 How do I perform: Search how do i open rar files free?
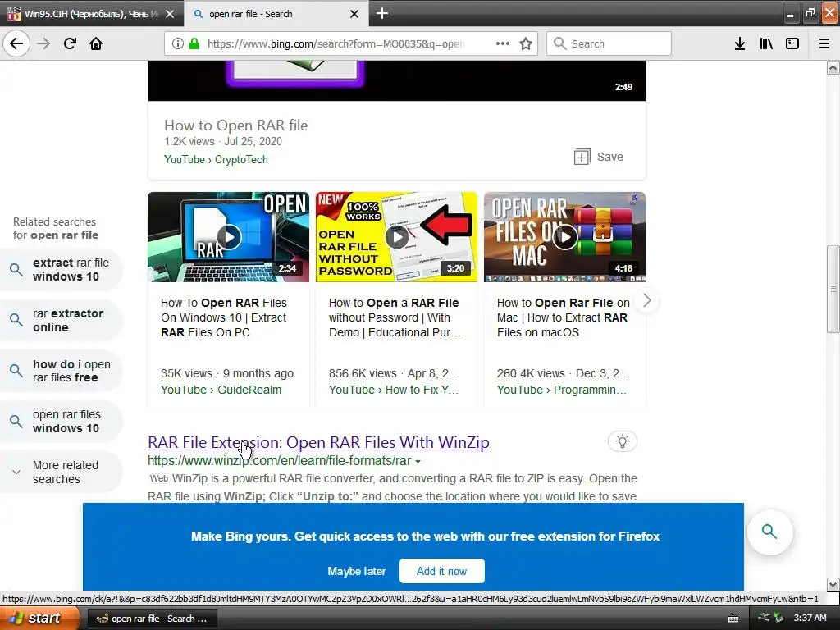[62, 371]
